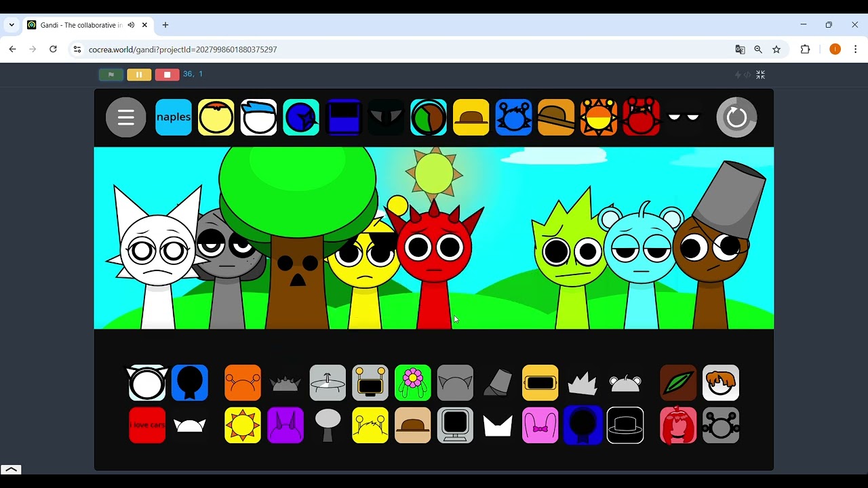The image size is (868, 488).
Task: Stop the project with the red stop button
Action: tap(167, 75)
